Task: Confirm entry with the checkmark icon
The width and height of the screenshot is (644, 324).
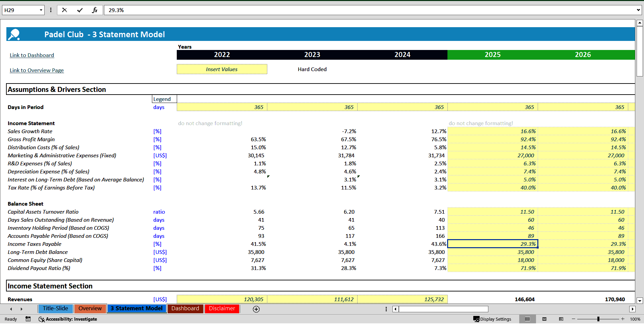Action: click(x=80, y=10)
